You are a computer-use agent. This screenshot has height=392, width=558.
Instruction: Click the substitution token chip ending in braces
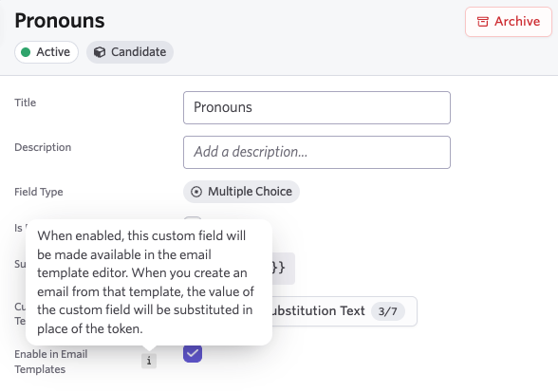pos(283,269)
